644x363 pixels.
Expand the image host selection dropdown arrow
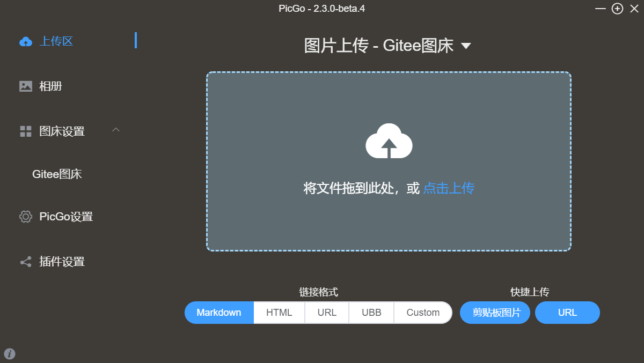[x=466, y=46]
